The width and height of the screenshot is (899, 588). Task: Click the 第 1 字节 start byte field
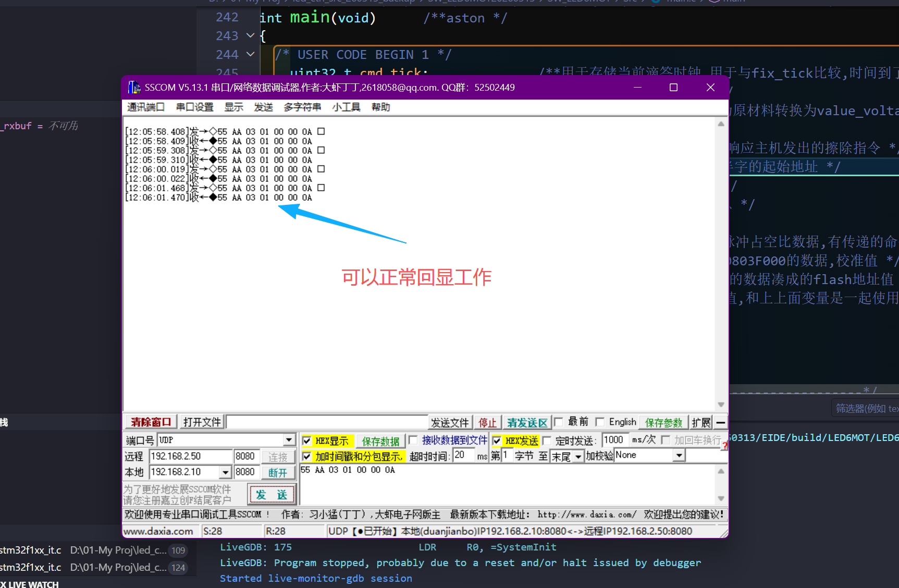(507, 455)
